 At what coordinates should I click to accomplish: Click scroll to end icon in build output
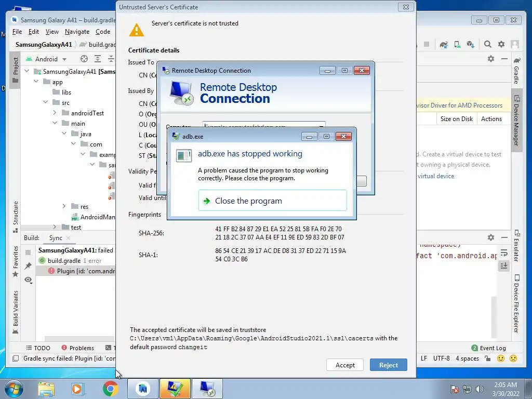504,265
